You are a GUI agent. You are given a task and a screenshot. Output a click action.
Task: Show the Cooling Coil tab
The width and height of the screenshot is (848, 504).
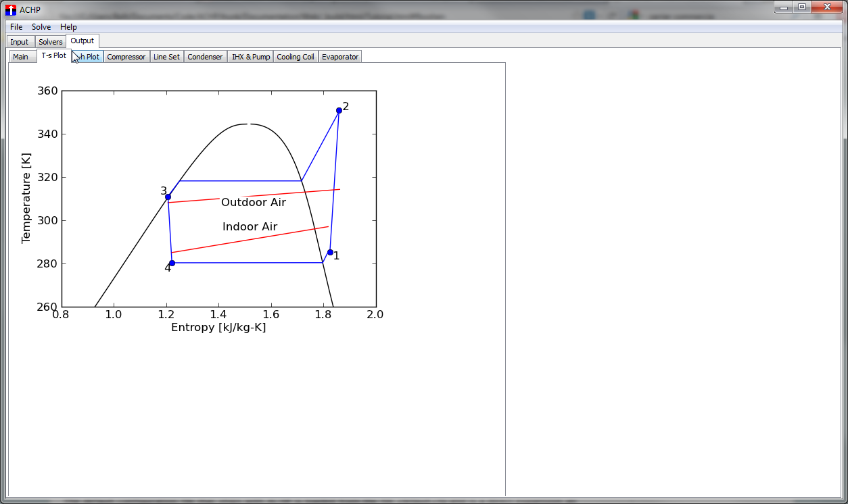coord(296,57)
